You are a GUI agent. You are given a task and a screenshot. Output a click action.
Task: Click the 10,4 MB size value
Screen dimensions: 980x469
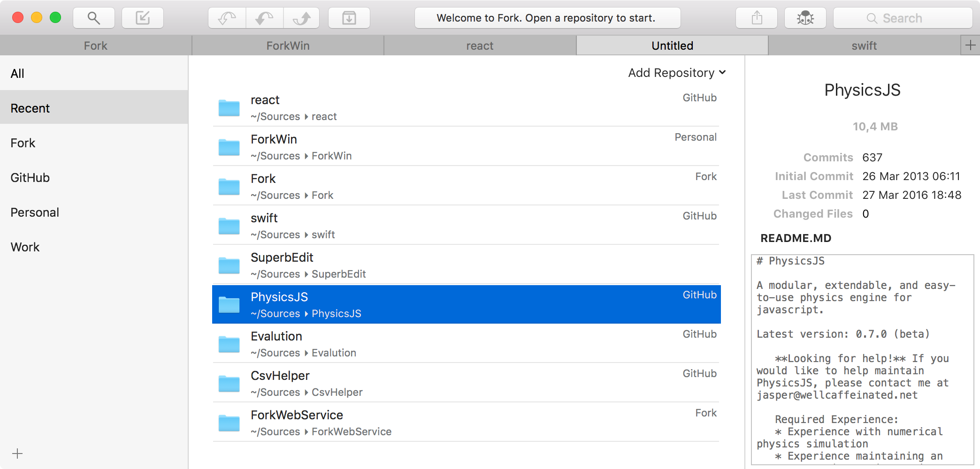point(875,127)
